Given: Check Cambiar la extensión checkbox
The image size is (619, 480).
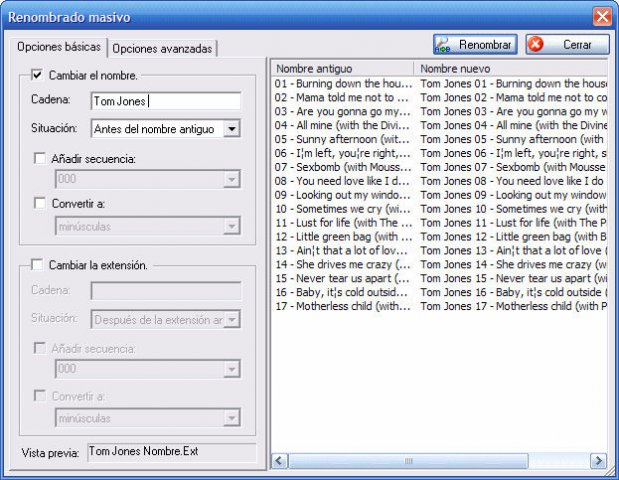Looking at the screenshot, I should [37, 264].
